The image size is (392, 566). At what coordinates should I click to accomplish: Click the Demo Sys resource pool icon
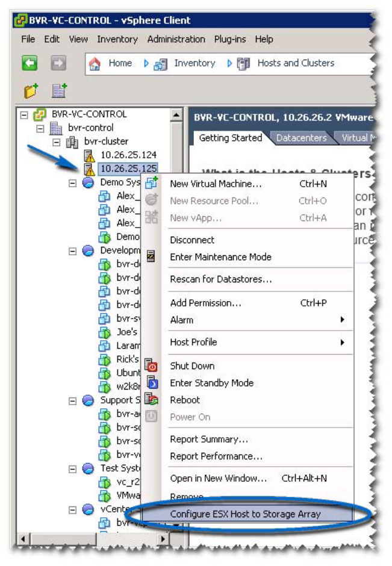coord(88,182)
